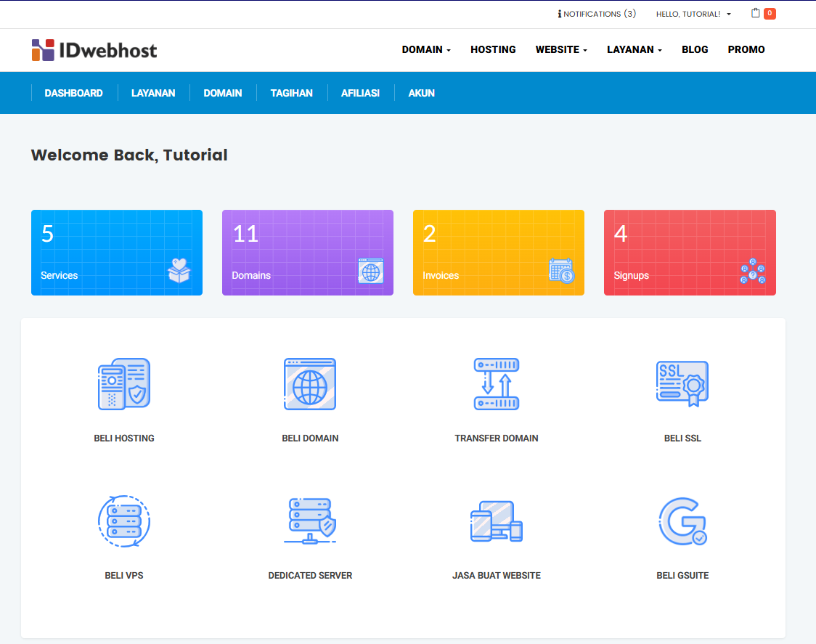816x644 pixels.
Task: Open the 2 Invoices yellow card
Action: tap(499, 253)
